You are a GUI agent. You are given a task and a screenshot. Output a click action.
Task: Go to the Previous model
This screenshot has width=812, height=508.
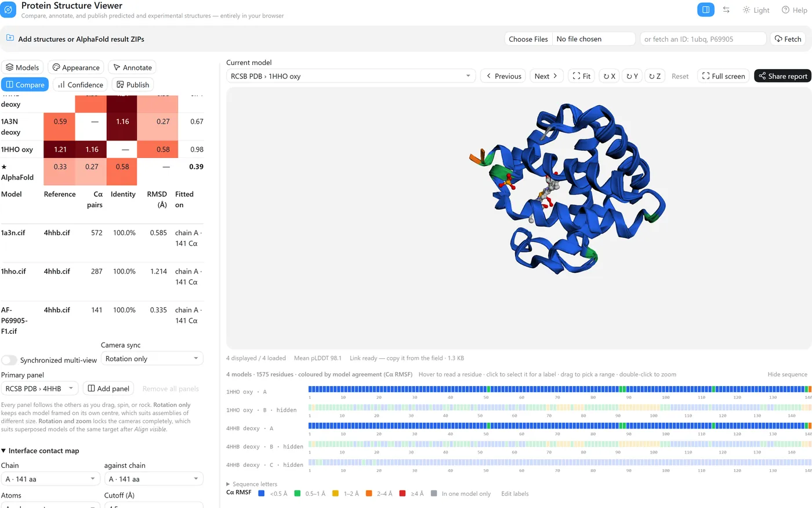point(503,76)
